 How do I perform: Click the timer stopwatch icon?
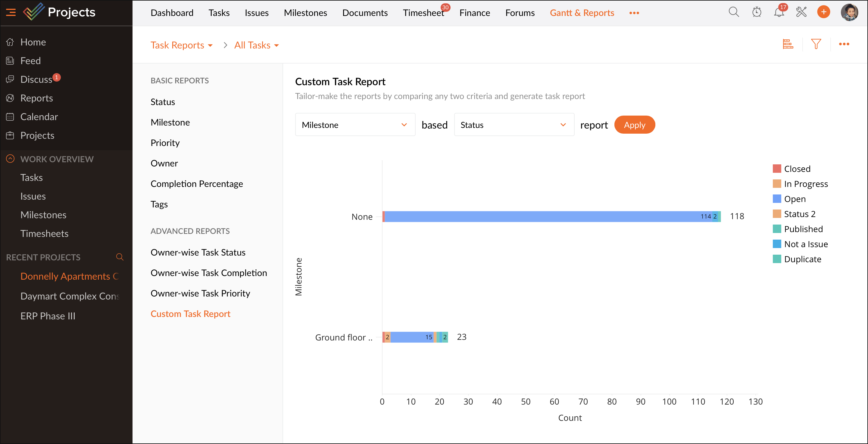[x=757, y=12]
